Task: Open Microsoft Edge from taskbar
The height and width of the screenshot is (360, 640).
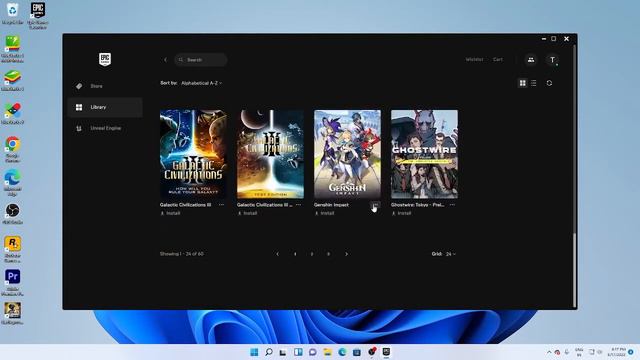Action: tap(342, 352)
